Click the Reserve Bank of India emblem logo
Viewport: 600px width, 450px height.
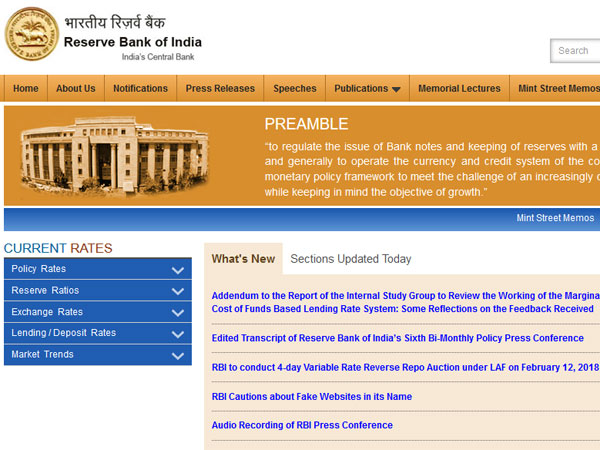point(31,32)
